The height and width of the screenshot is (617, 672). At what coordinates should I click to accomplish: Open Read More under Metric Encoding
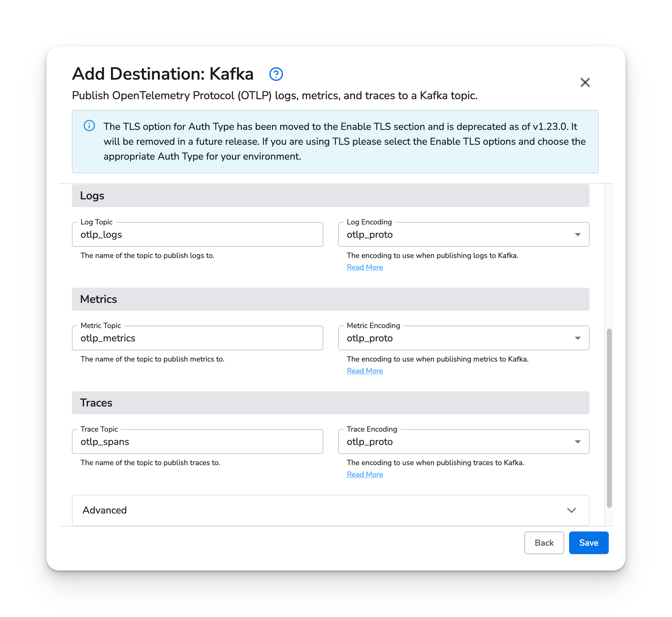click(x=365, y=371)
